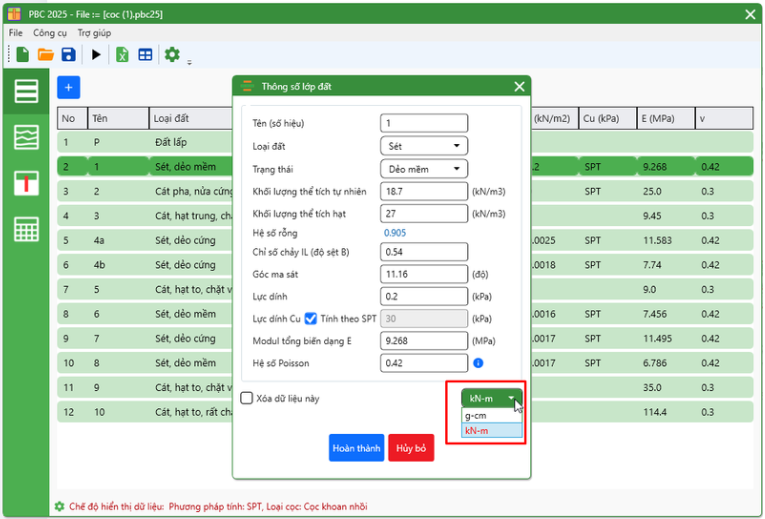Open file using the folder icon
The height and width of the screenshot is (519, 765).
click(x=45, y=55)
